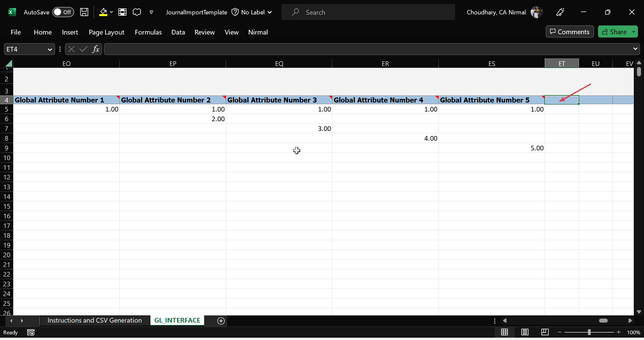Click the macro recording indicator in status bar
Screen dimensions: 644x340
(31, 332)
